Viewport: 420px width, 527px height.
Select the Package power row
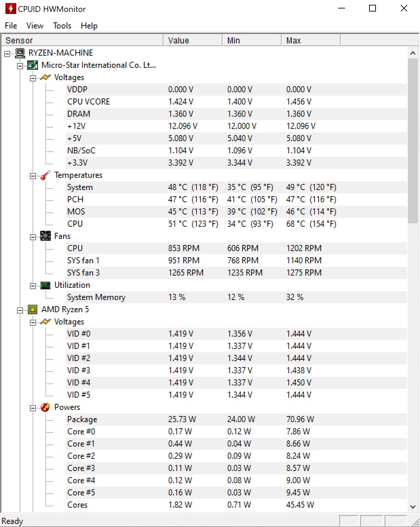click(237, 419)
